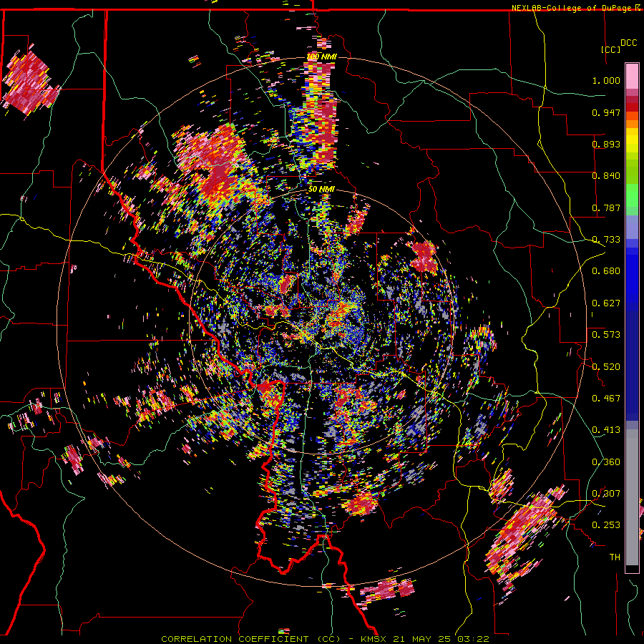Click the 0.520 value on the color scale

click(x=606, y=367)
